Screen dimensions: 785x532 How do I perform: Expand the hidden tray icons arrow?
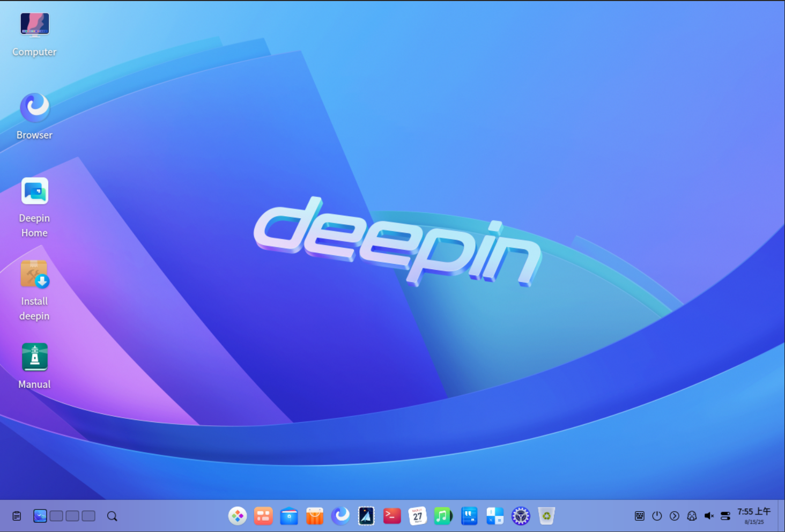pyautogui.click(x=675, y=516)
